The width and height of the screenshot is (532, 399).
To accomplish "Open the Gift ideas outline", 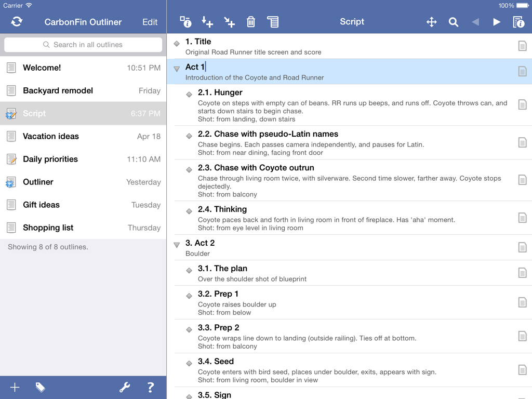I will 83,205.
